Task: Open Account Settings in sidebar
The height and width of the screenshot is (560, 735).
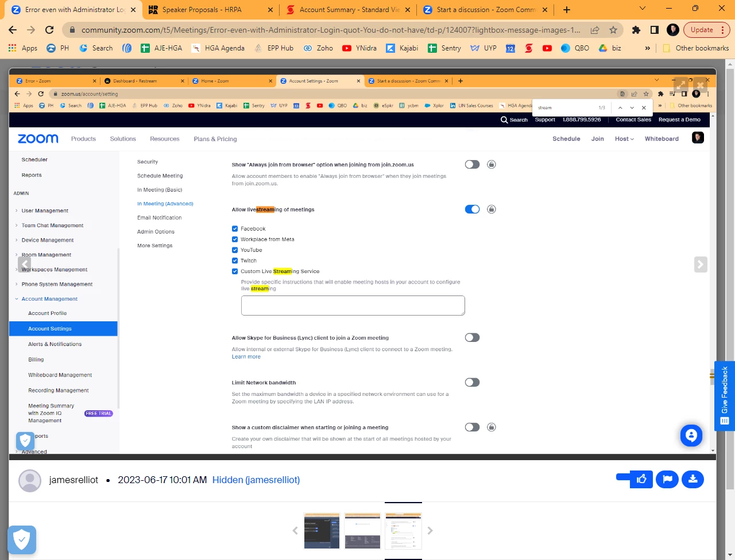Action: click(63, 329)
